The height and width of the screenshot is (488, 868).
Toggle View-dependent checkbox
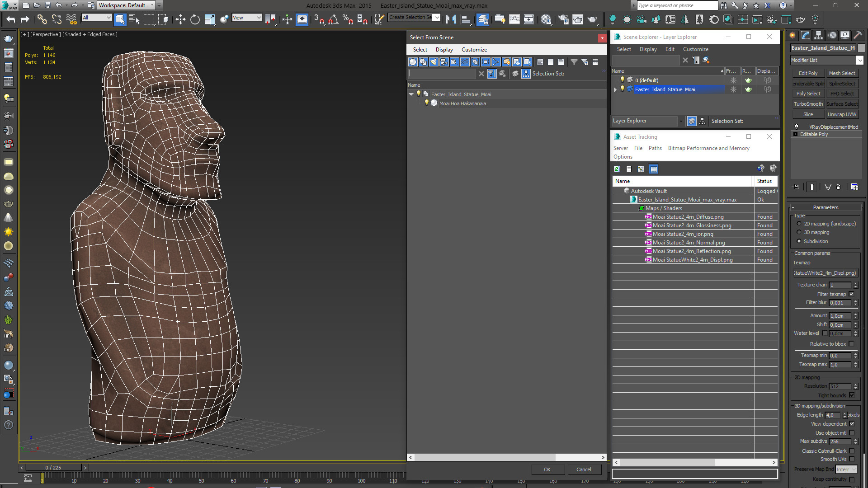[852, 424]
